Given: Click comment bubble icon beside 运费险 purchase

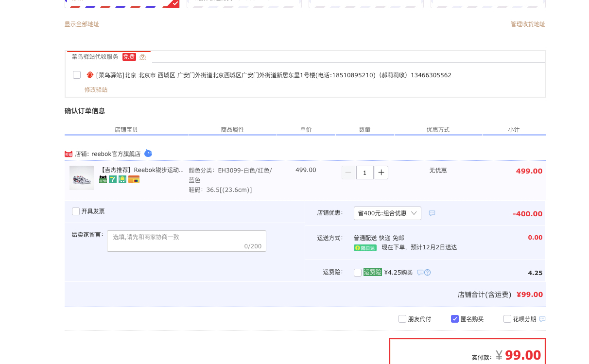Looking at the screenshot, I should point(420,272).
